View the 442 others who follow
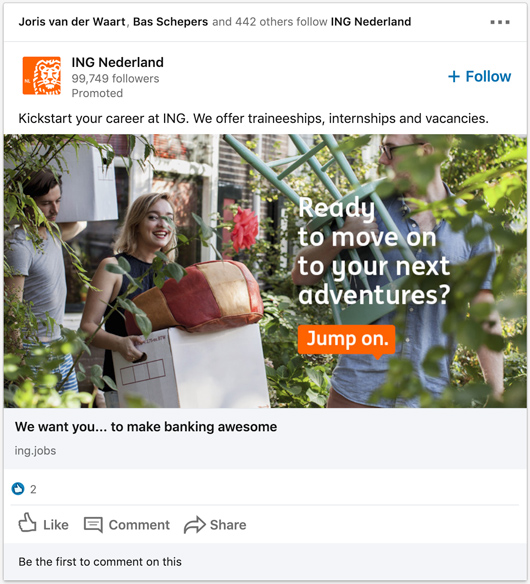Image resolution: width=530 pixels, height=584 pixels. 253,22
